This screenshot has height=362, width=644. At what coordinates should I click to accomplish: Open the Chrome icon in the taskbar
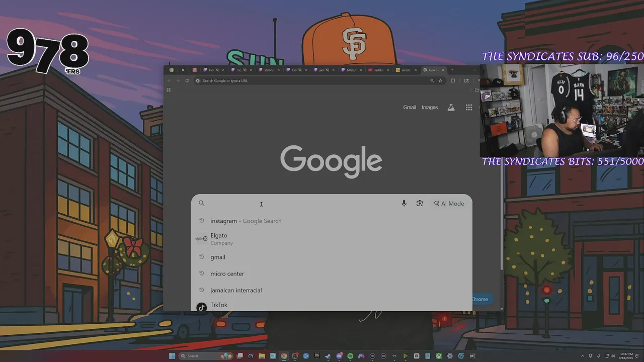284,356
